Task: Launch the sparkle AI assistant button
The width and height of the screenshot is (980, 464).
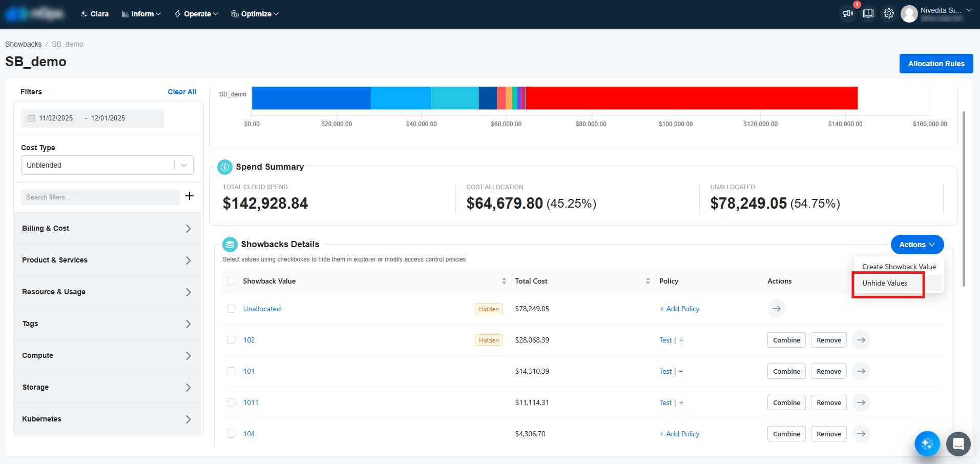Action: click(x=927, y=443)
